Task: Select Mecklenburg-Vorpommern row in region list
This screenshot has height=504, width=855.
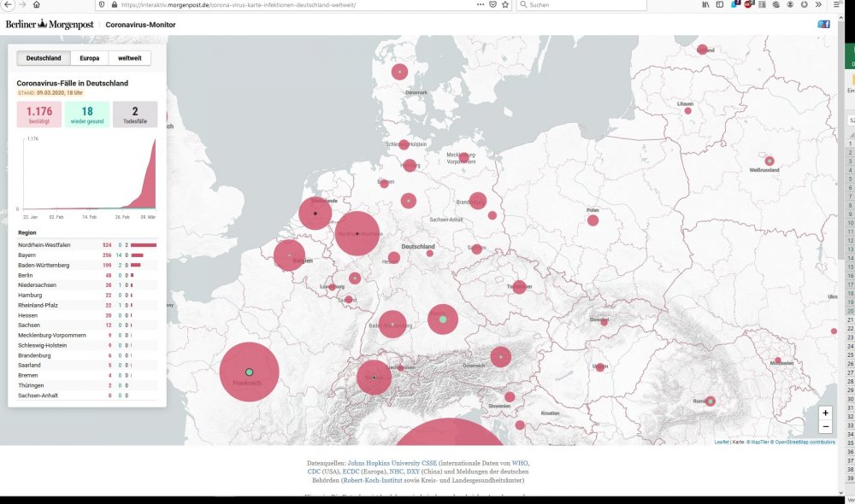Action: 87,336
